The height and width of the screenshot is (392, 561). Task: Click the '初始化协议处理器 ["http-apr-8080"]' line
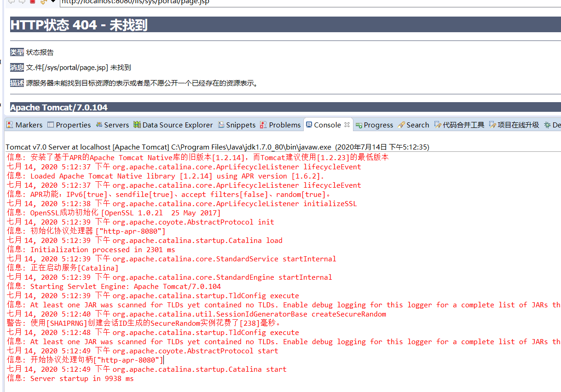tap(86, 231)
